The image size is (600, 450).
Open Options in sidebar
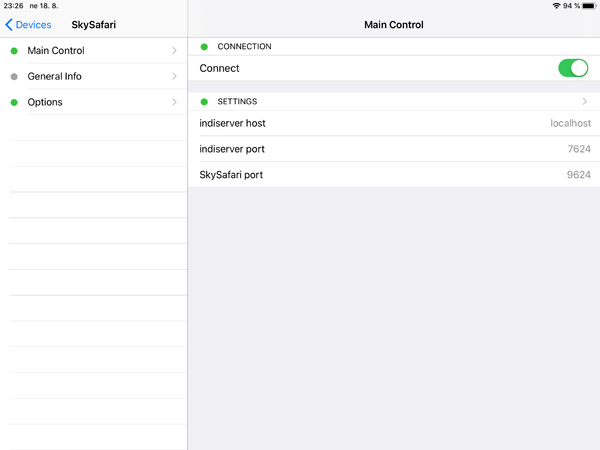(x=94, y=102)
